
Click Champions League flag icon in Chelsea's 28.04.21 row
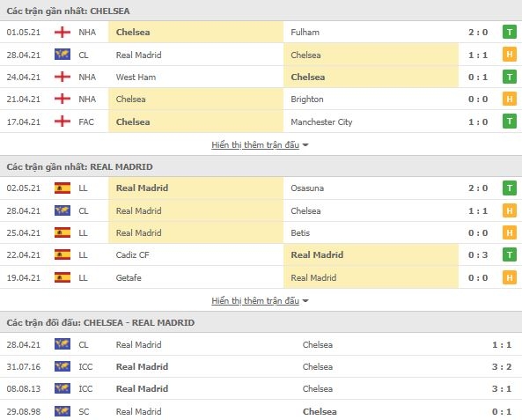(x=62, y=55)
